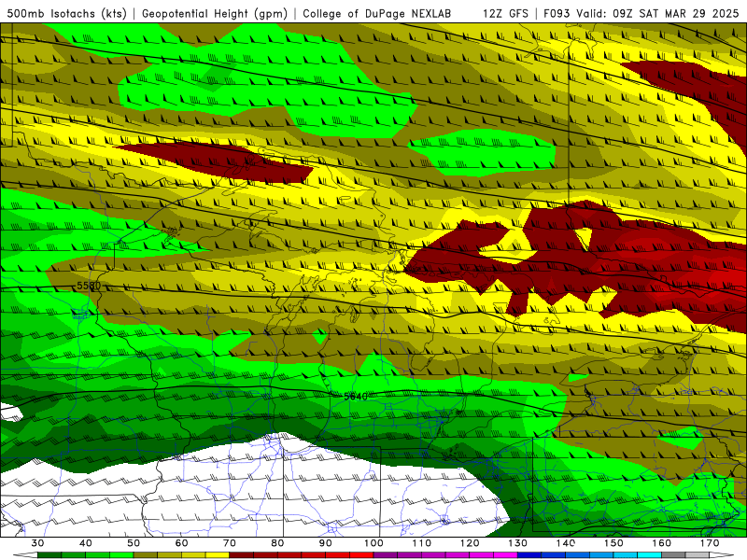The image size is (747, 560).
Task: Click the gray 160–165 kt legend swatch
Action: click(x=673, y=555)
